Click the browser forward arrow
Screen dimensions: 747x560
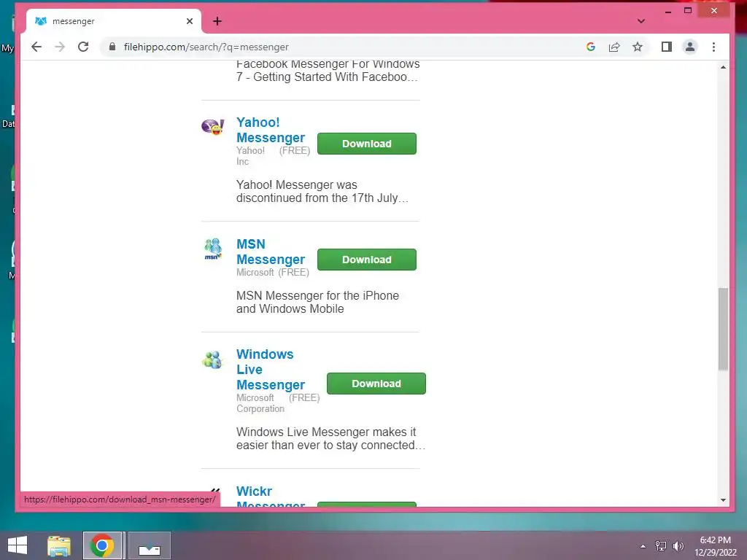(x=60, y=47)
